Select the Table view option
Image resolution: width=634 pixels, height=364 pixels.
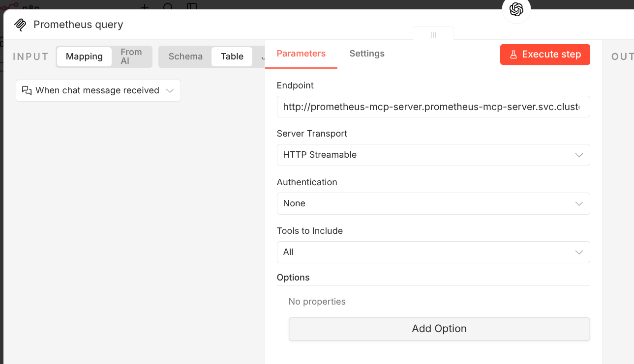pyautogui.click(x=232, y=56)
